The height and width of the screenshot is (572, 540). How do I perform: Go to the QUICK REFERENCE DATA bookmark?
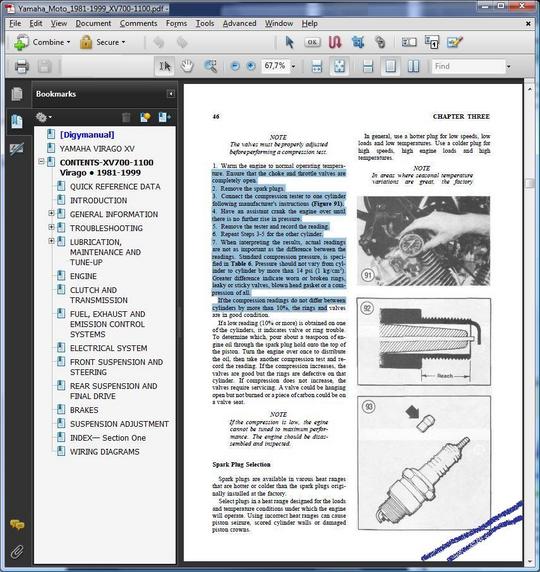point(115,187)
